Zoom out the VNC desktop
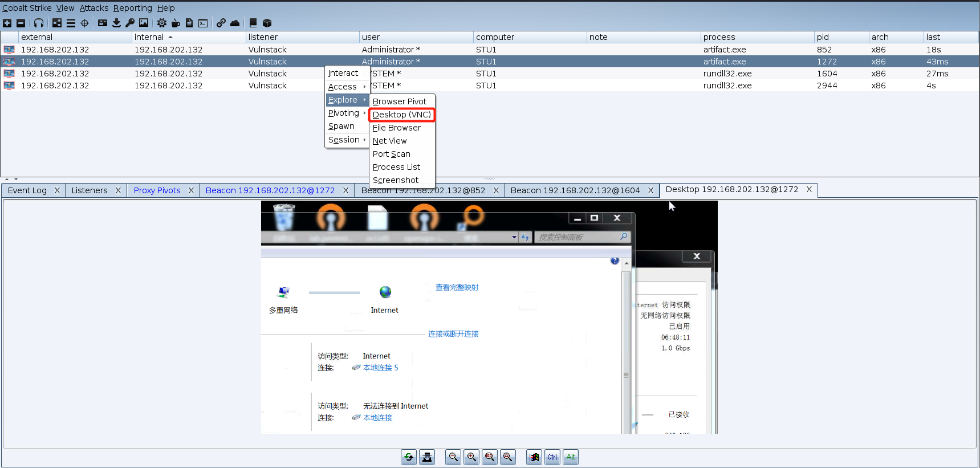Viewport: 980px width, 468px height. coord(453,457)
